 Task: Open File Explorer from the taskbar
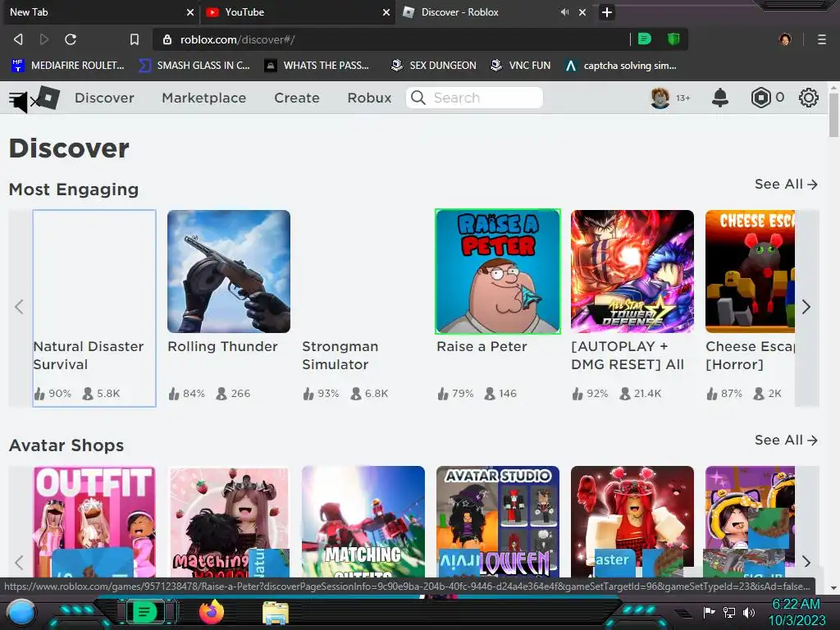[276, 613]
